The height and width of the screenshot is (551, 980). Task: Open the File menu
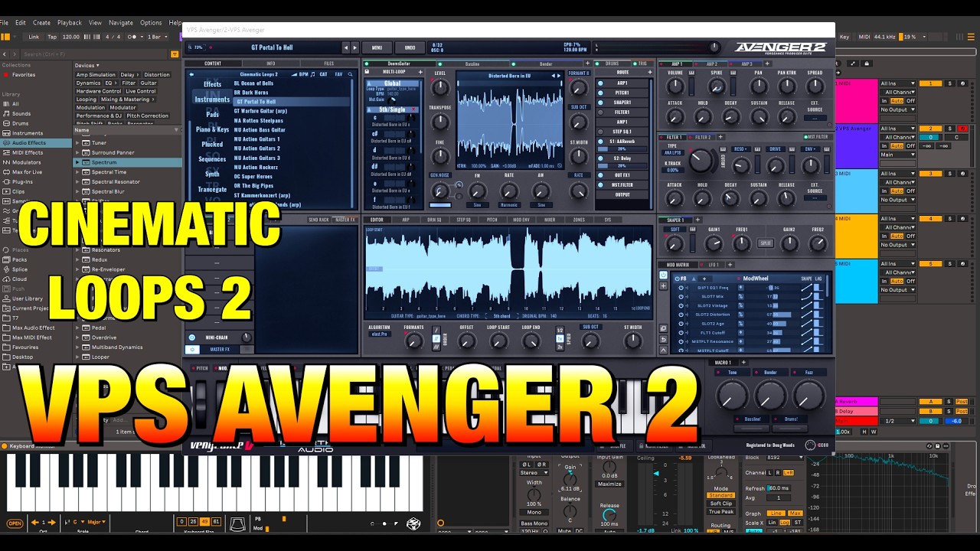(x=5, y=23)
